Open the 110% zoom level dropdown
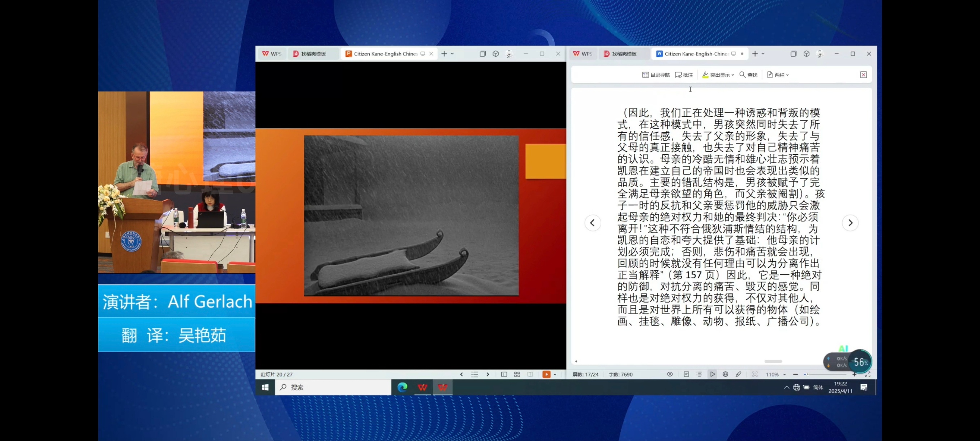 pos(776,375)
